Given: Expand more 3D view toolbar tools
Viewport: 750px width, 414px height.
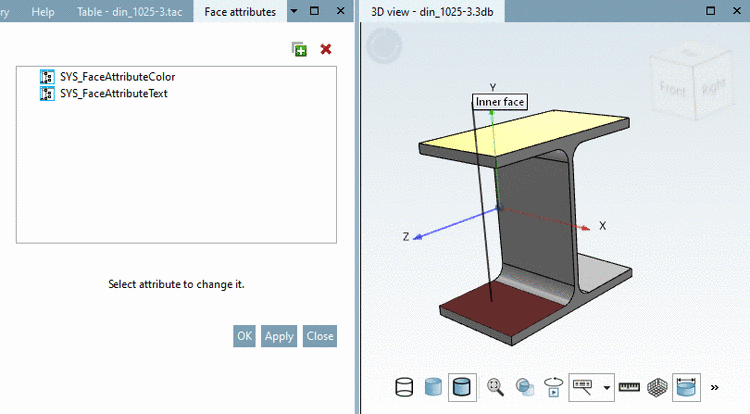Looking at the screenshot, I should (x=715, y=388).
